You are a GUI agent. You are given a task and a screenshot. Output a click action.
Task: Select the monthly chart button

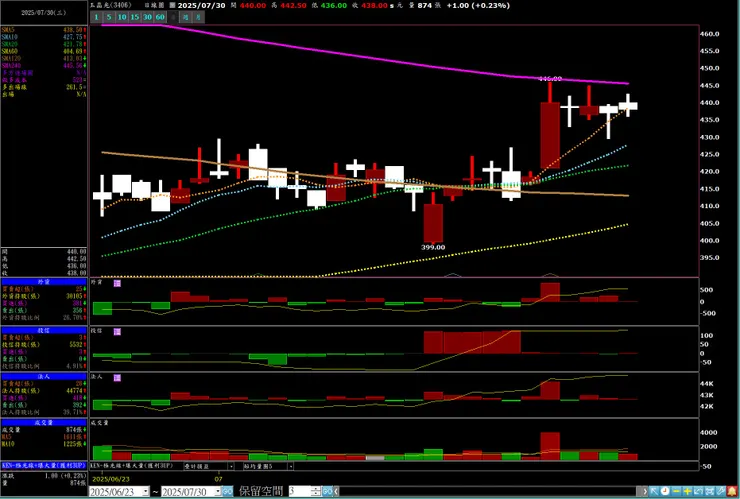(198, 17)
